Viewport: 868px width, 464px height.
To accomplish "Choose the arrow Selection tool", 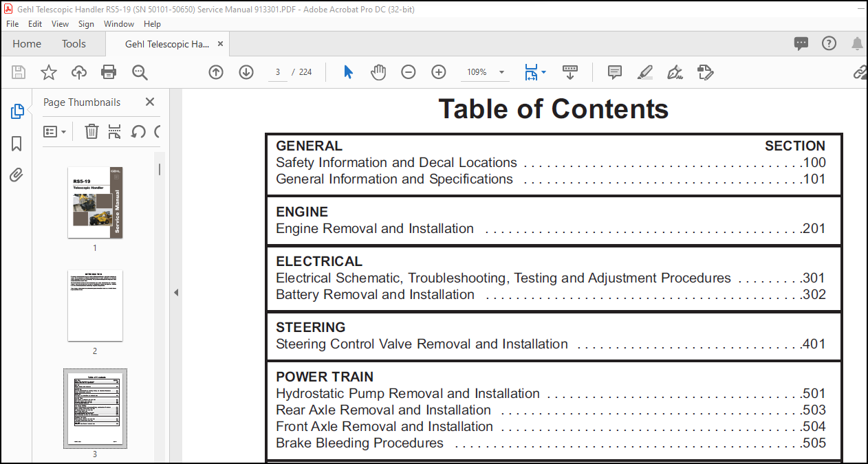I will click(x=348, y=72).
